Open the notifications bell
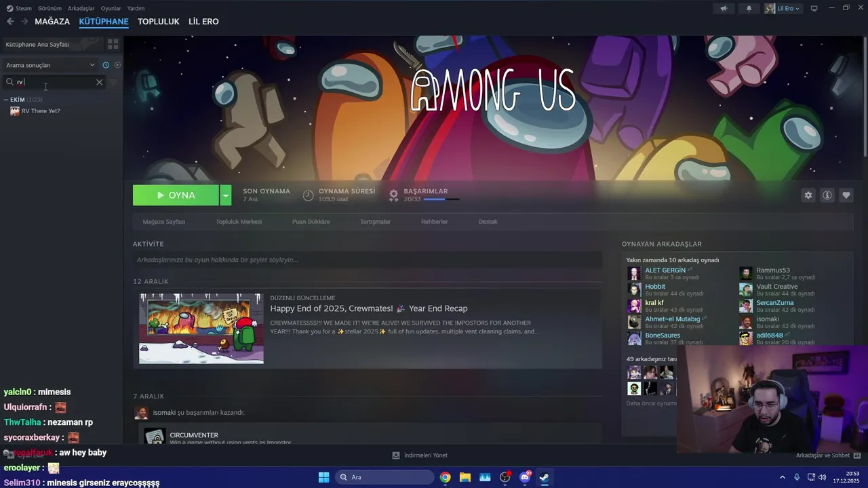Image resolution: width=868 pixels, height=488 pixels. [x=749, y=8]
